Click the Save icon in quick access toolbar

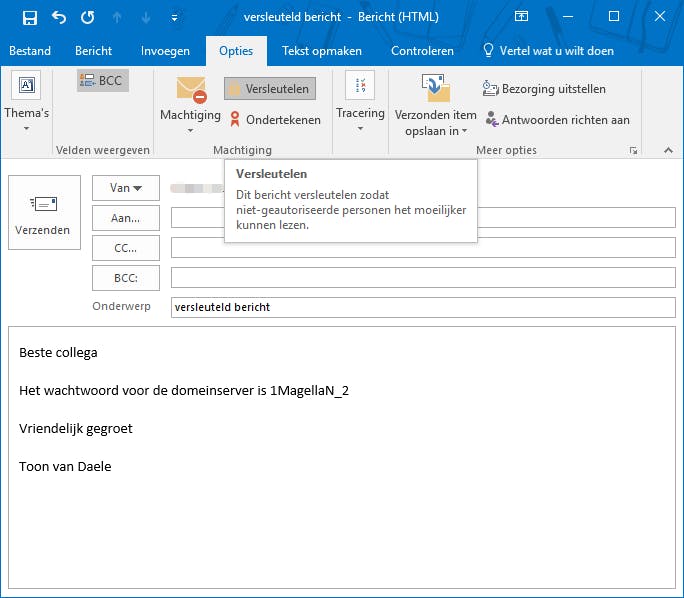[x=30, y=17]
